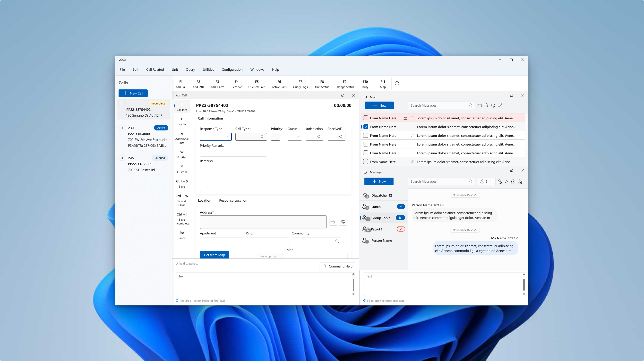Open the Configuration menu
644x361 pixels.
232,69
